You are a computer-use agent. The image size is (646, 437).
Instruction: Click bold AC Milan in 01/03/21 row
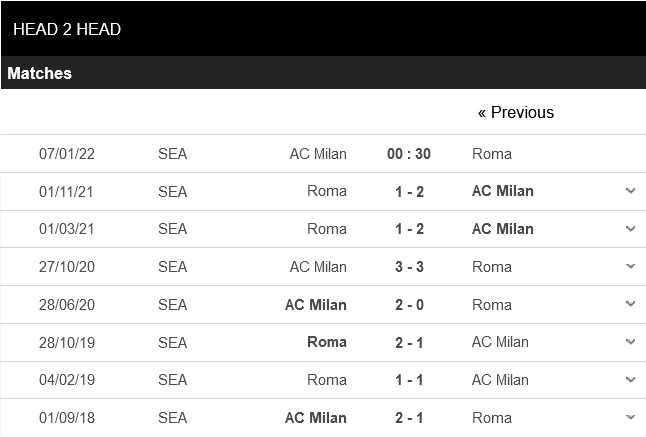point(502,229)
